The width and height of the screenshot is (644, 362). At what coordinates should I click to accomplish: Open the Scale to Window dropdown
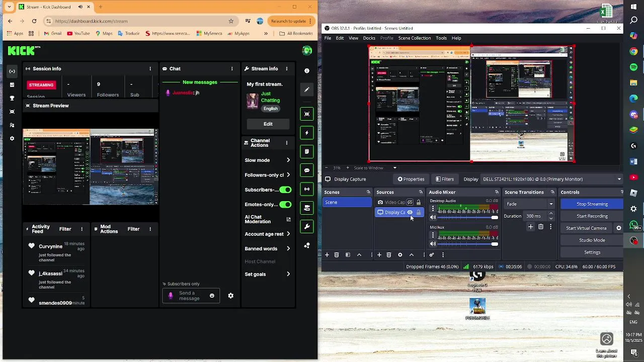[x=375, y=167]
